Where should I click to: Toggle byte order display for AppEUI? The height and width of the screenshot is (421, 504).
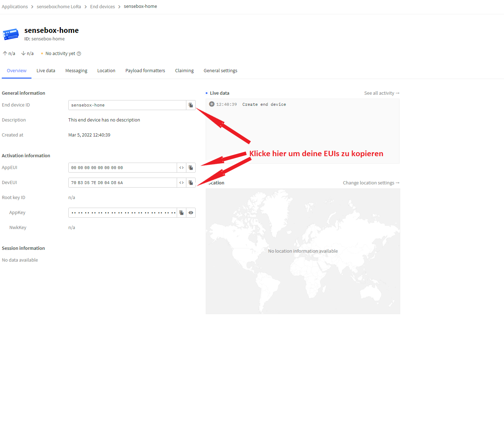(181, 168)
